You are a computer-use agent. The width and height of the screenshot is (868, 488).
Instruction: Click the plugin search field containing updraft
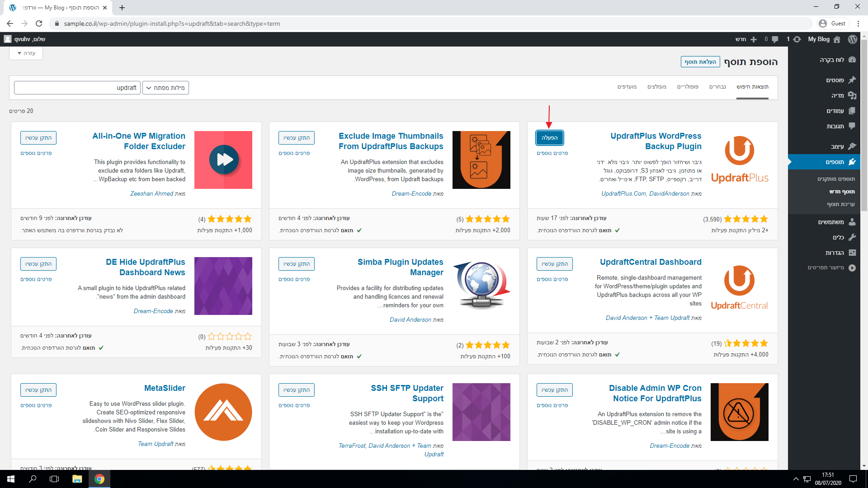click(x=77, y=88)
